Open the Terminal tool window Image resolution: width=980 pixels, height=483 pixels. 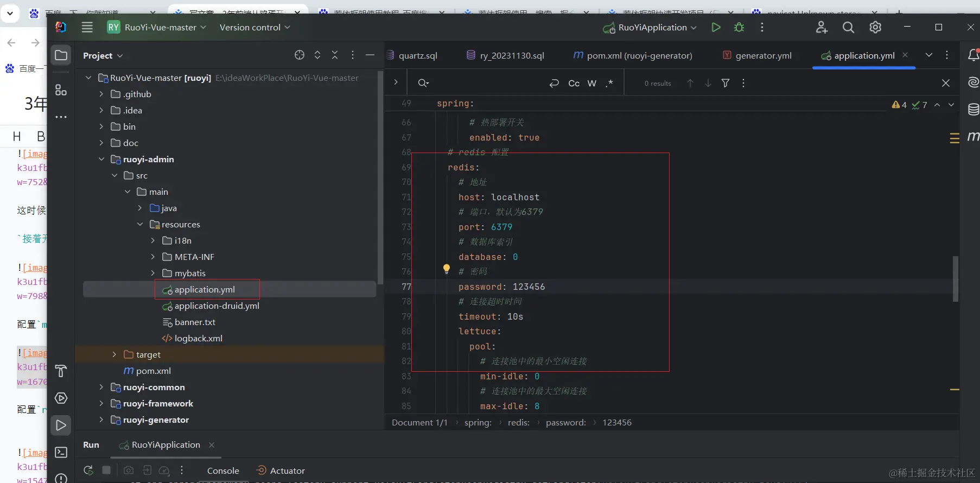coord(61,452)
